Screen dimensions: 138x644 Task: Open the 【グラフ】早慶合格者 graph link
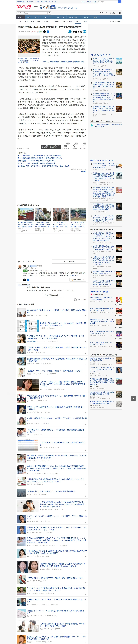[63, 62]
